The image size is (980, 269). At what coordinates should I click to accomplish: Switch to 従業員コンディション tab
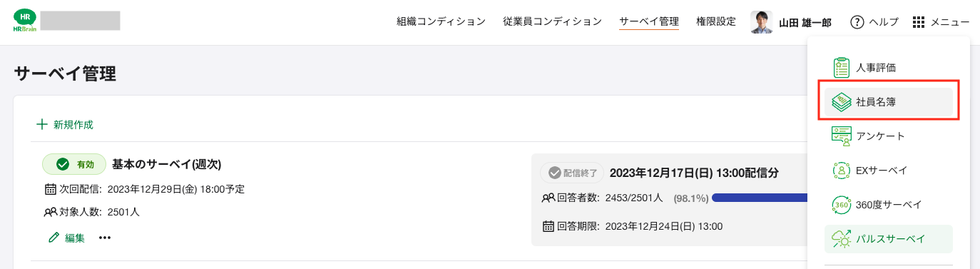point(552,21)
